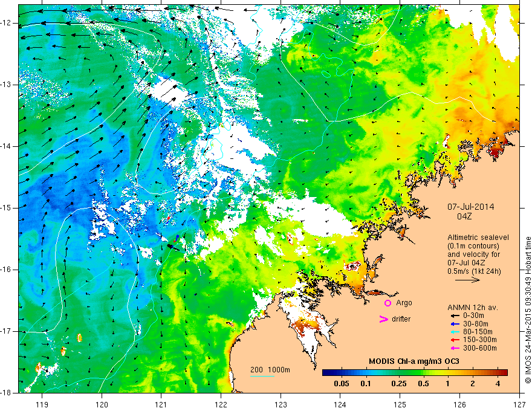Image resolution: width=532 pixels, height=411 pixels.
Task: Click the magenta Argo circle legend symbol
Action: (388, 303)
